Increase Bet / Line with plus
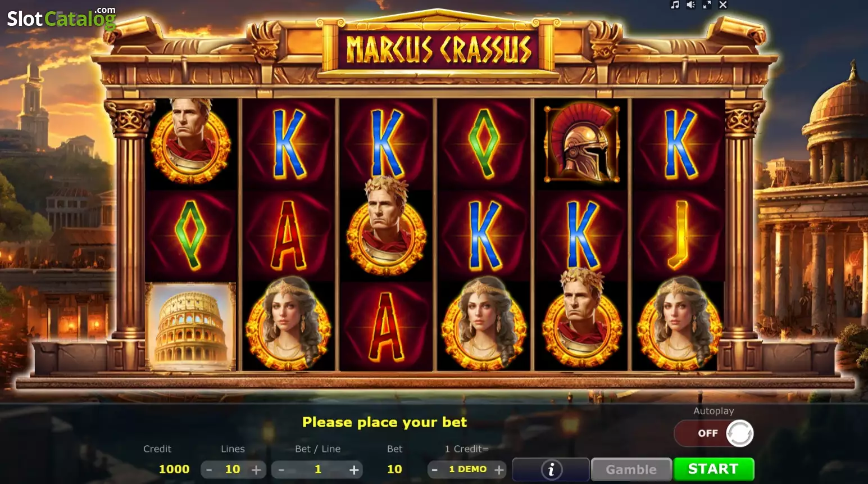868x484 pixels. [354, 469]
